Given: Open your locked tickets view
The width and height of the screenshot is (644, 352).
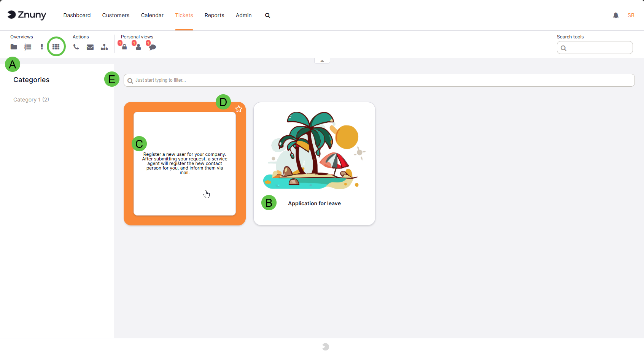Looking at the screenshot, I should (124, 47).
